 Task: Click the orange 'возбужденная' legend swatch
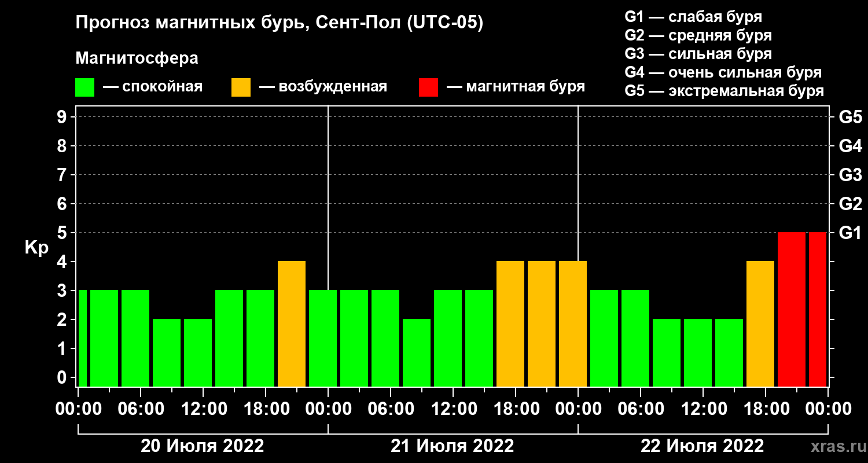pyautogui.click(x=241, y=87)
